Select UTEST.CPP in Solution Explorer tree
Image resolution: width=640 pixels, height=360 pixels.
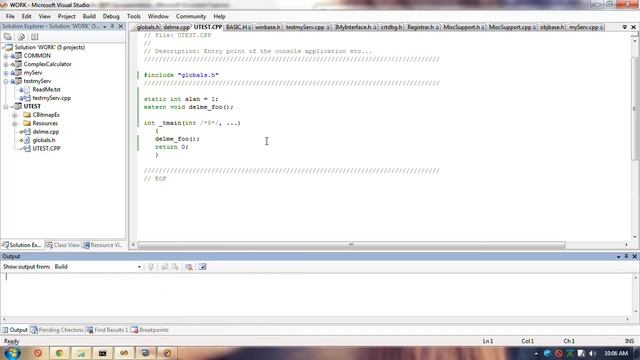(x=46, y=149)
